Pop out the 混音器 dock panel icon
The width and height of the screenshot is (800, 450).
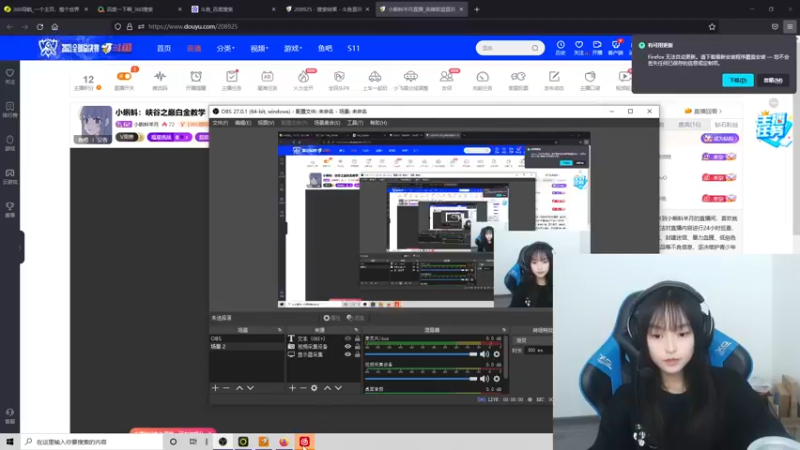(504, 330)
